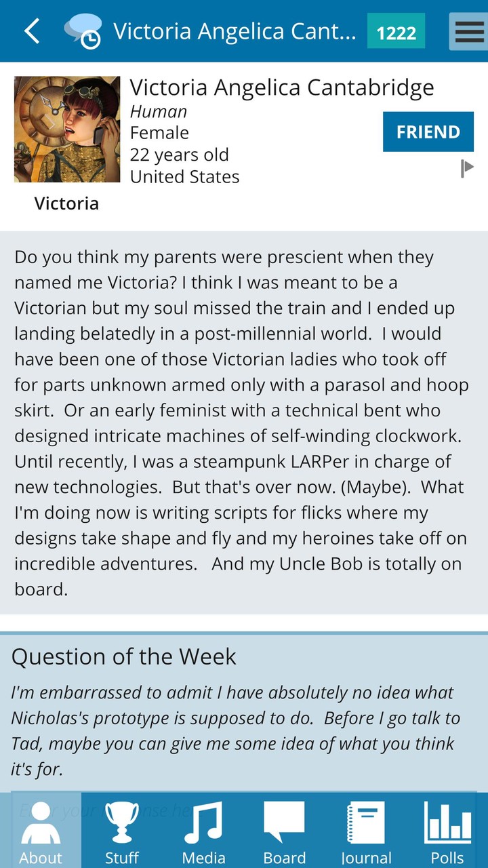Click the Question of the Week heading
488x868 pixels.
[124, 656]
